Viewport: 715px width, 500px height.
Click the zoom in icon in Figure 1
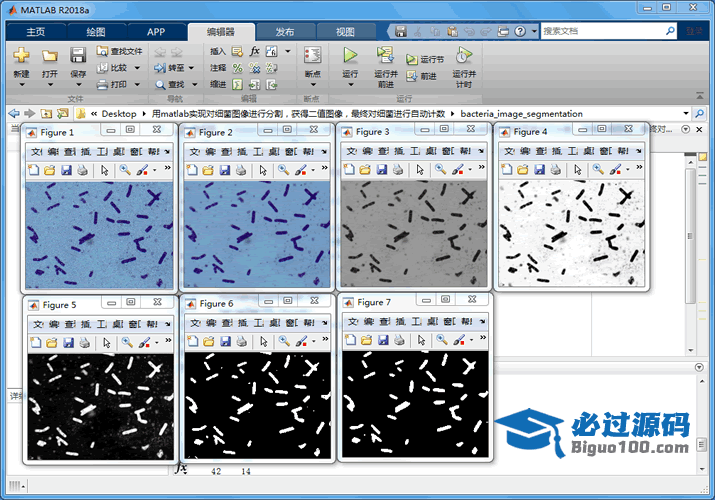(124, 170)
